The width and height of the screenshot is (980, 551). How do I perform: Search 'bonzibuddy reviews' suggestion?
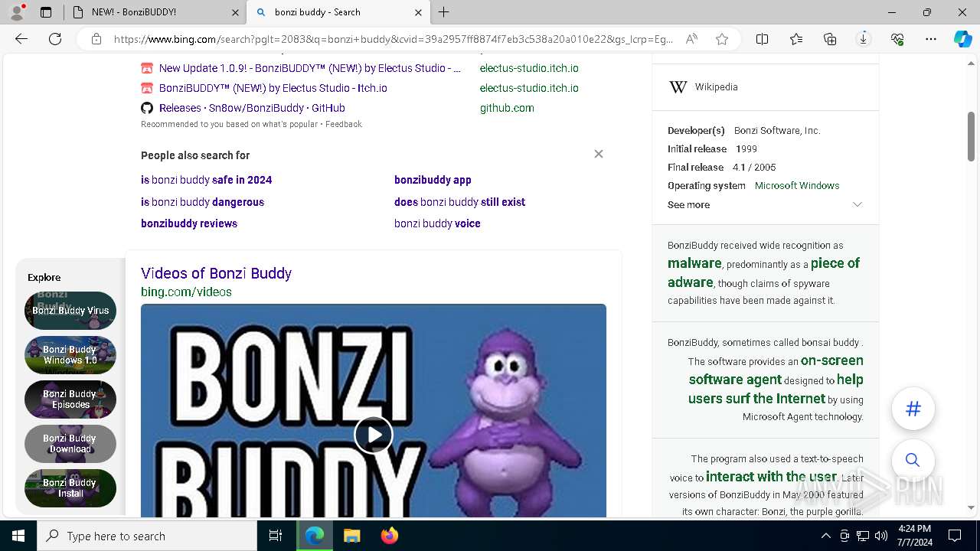pyautogui.click(x=189, y=223)
